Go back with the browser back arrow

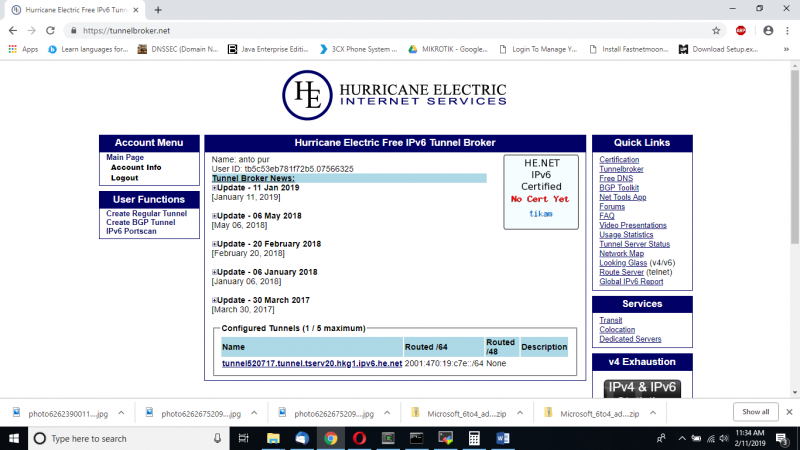point(13,31)
